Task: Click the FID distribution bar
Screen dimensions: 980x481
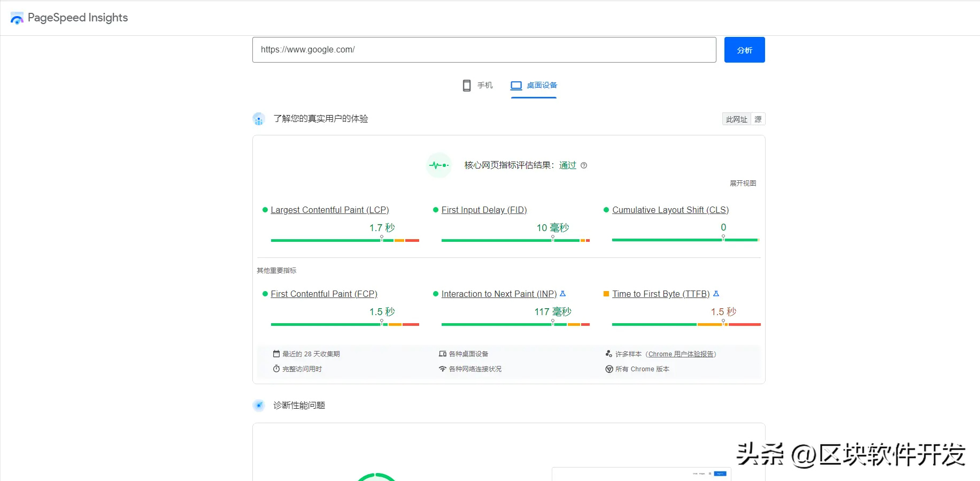Action: (515, 241)
